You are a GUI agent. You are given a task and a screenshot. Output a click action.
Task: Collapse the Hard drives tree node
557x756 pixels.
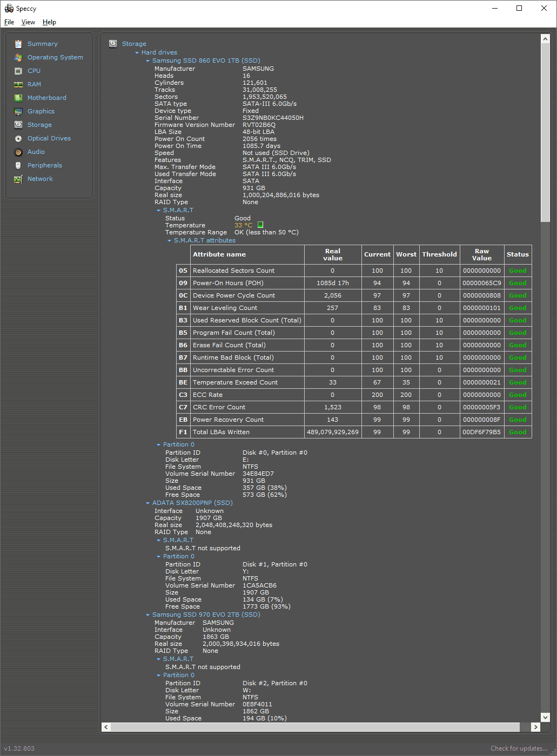click(x=137, y=53)
